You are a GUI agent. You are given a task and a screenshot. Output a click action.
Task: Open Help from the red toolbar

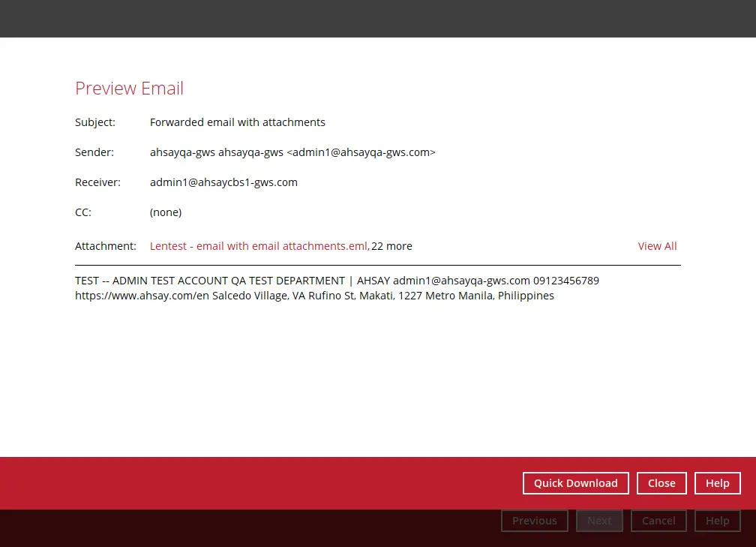(717, 482)
